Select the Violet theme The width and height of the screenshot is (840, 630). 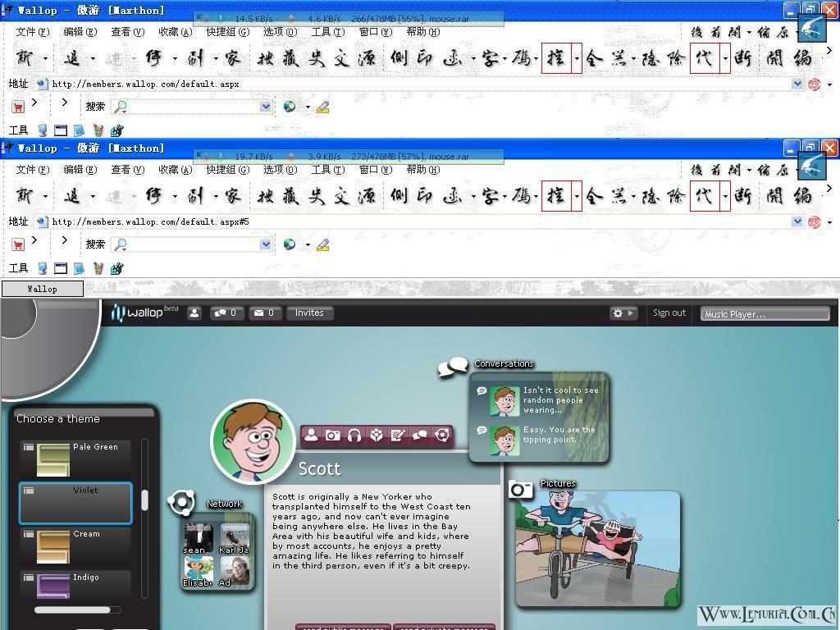tap(75, 503)
